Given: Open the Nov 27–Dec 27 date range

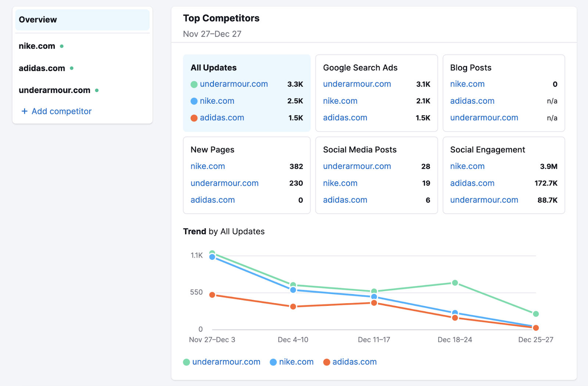Looking at the screenshot, I should (212, 34).
